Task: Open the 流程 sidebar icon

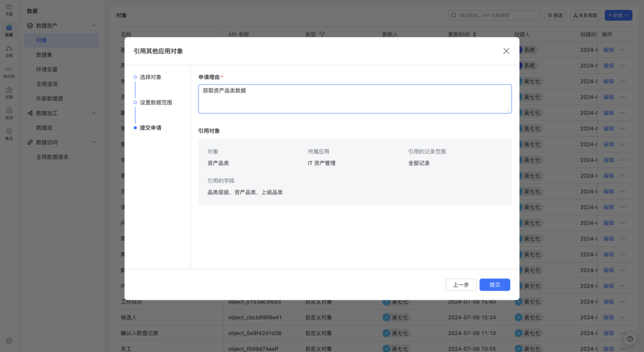Action: [x=9, y=51]
